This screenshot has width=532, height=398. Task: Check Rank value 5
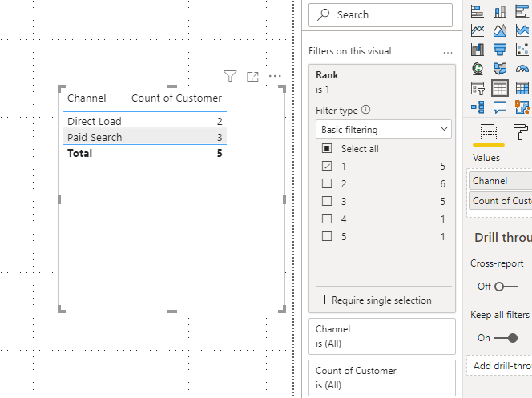pyautogui.click(x=327, y=236)
